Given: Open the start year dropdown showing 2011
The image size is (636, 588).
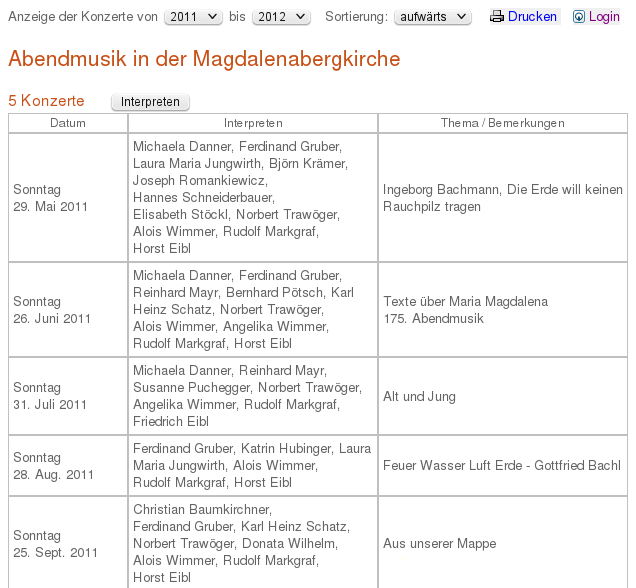Looking at the screenshot, I should [x=193, y=17].
